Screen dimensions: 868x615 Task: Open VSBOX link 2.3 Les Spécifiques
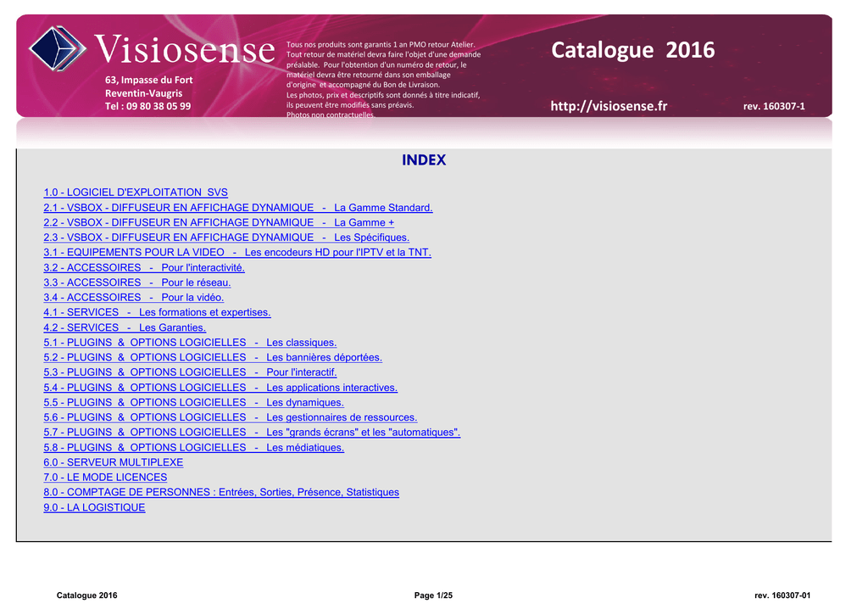click(x=226, y=238)
